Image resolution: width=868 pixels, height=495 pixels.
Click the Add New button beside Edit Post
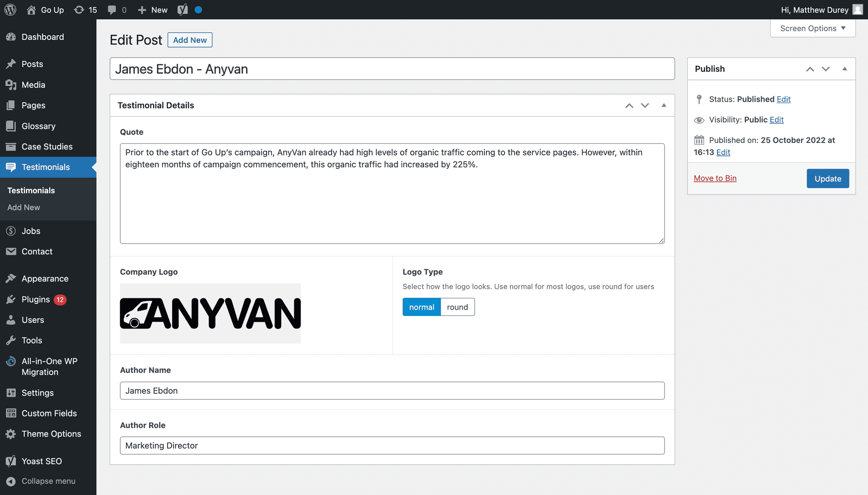point(190,40)
